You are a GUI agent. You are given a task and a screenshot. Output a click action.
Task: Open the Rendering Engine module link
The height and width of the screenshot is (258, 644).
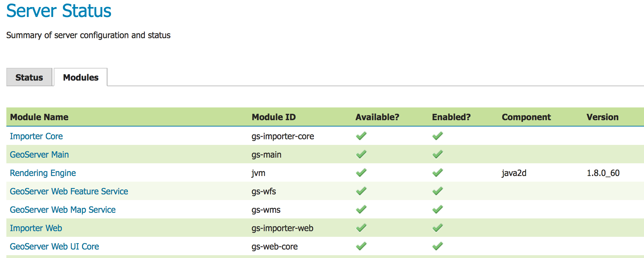point(43,173)
